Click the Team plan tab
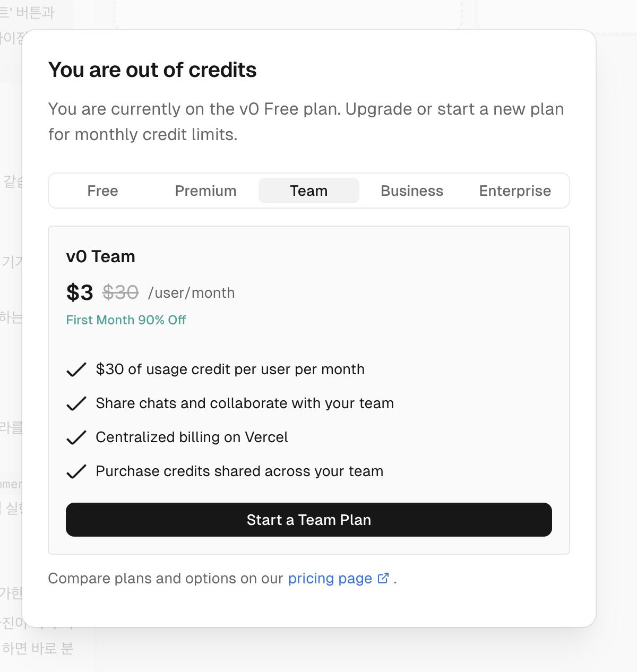637x672 pixels. tap(308, 191)
